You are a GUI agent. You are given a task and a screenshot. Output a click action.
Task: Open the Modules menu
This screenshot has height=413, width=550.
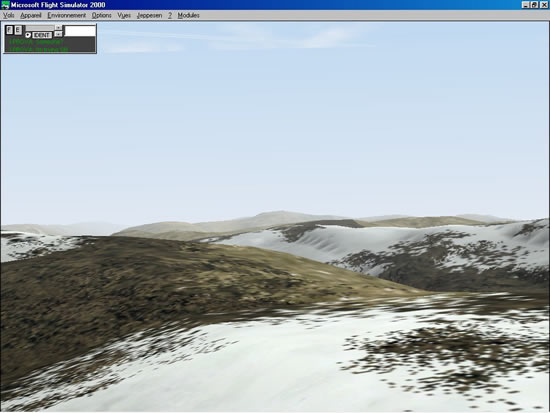188,15
